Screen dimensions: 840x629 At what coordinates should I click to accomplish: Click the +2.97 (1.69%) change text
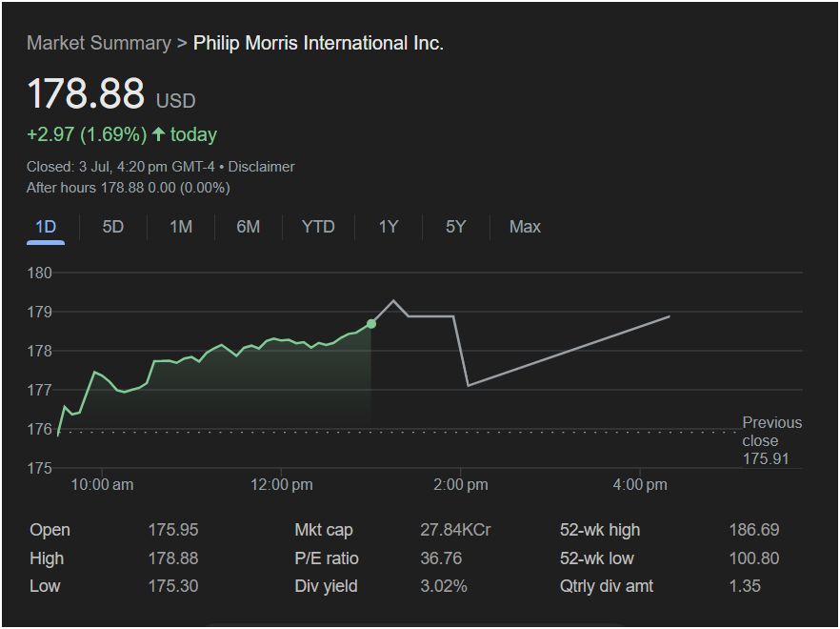coord(87,134)
